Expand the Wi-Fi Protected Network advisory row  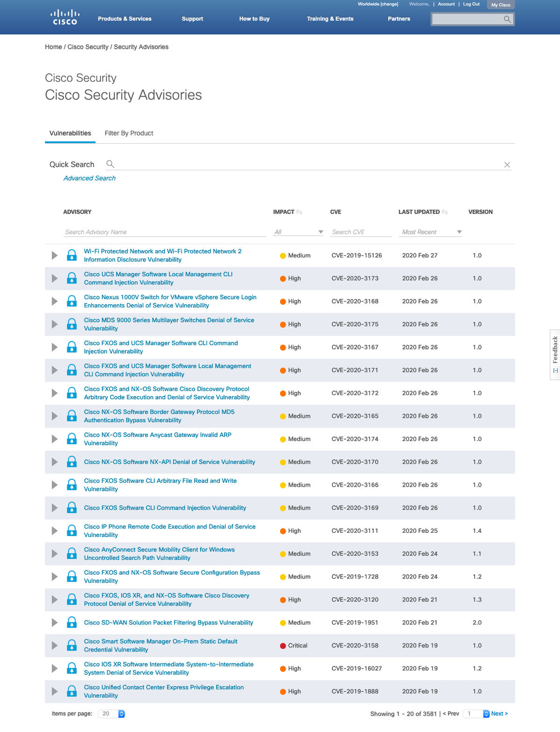pos(55,255)
